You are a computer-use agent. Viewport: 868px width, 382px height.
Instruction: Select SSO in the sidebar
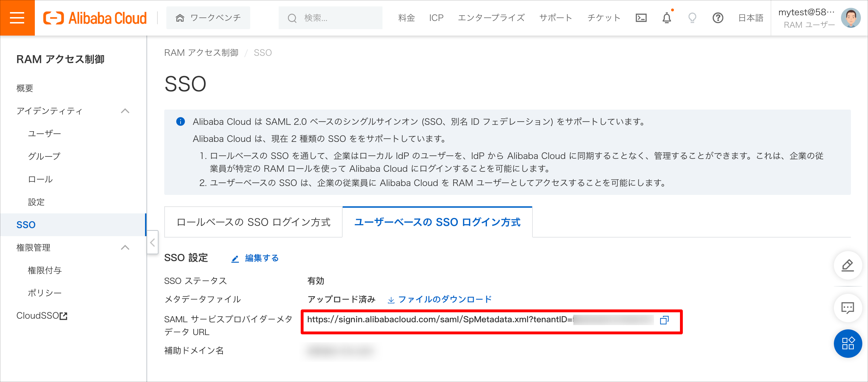click(x=73, y=225)
